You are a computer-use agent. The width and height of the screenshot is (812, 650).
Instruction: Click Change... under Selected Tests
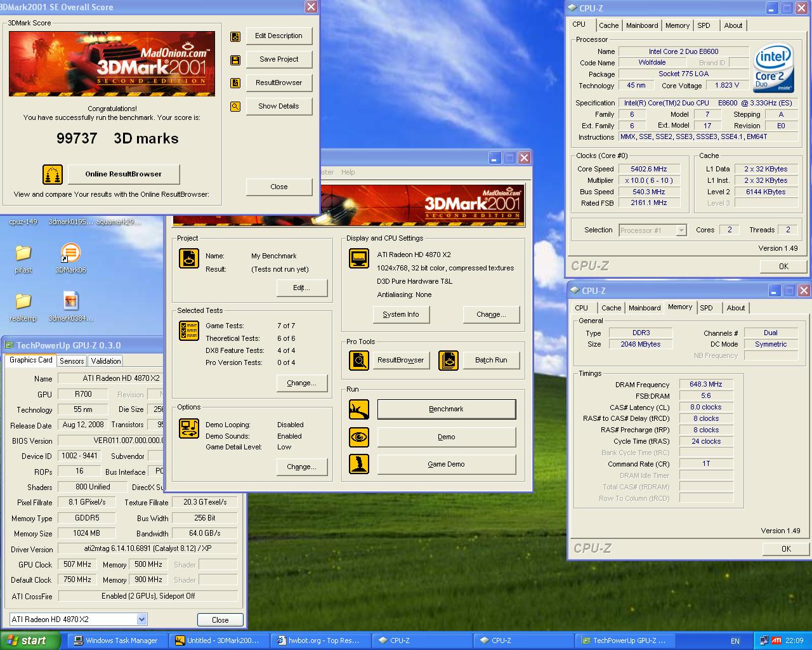pos(302,383)
